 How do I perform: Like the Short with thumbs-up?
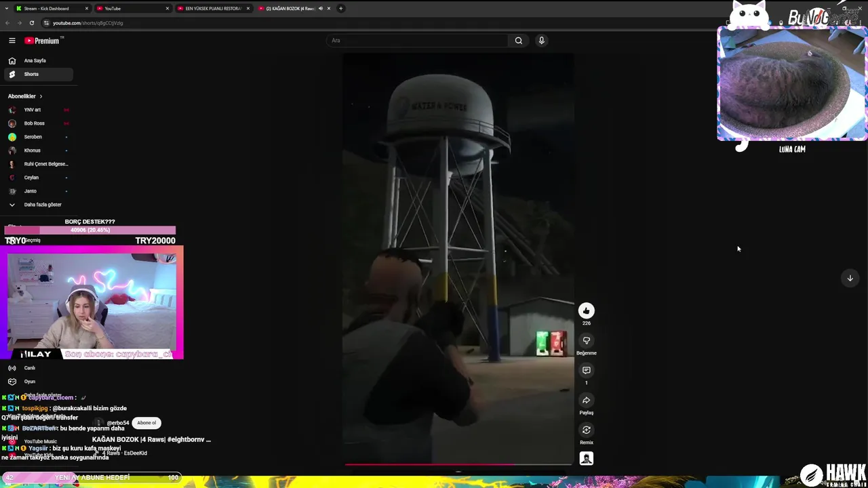[587, 310]
